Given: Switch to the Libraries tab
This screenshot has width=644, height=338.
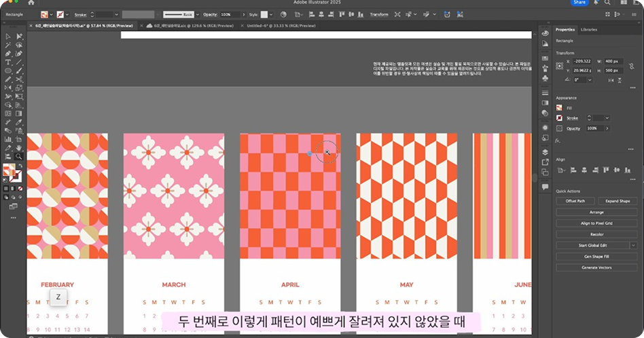Looking at the screenshot, I should click(589, 30).
